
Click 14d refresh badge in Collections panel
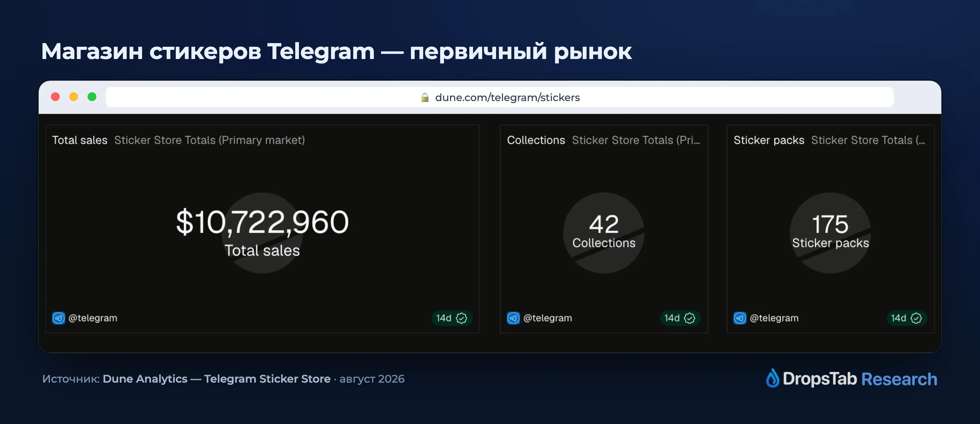coord(680,318)
